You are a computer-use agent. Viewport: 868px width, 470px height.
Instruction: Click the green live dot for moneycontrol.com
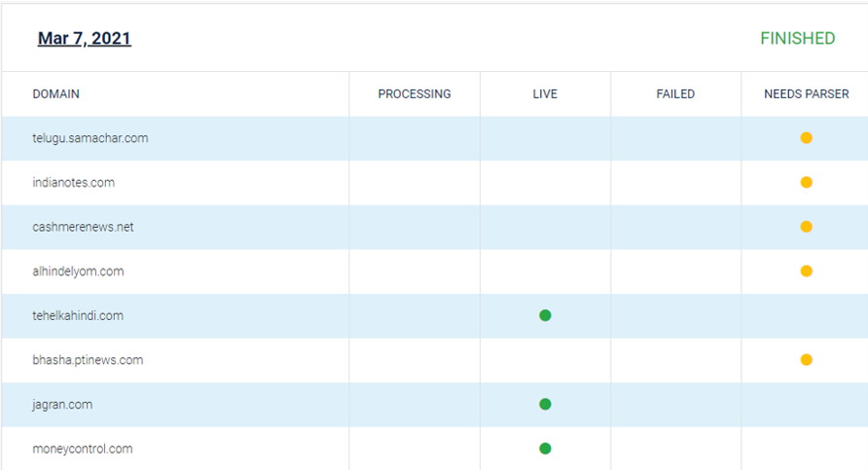(x=545, y=449)
